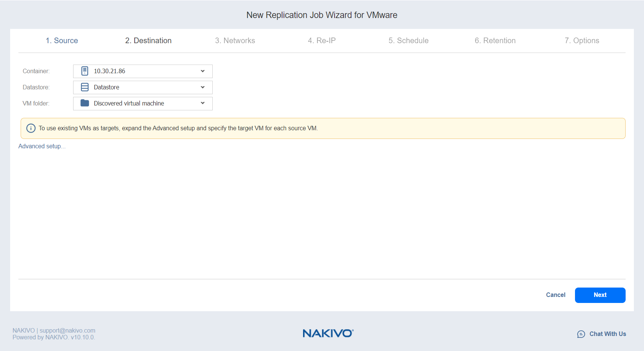
Task: Go back to the 1. Source step
Action: point(62,41)
